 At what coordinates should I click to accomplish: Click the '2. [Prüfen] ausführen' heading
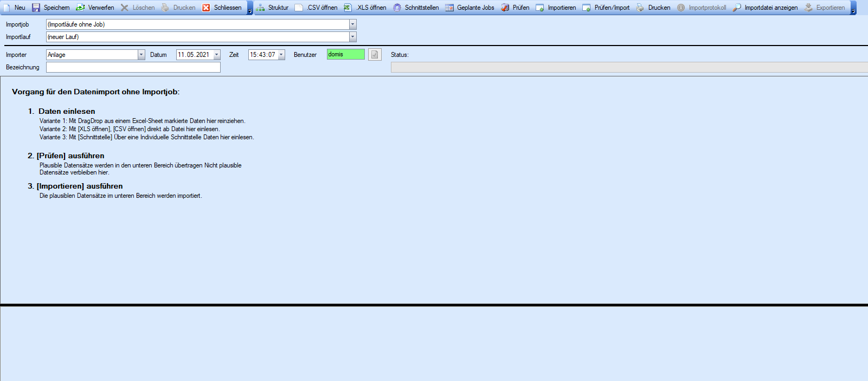pos(66,156)
